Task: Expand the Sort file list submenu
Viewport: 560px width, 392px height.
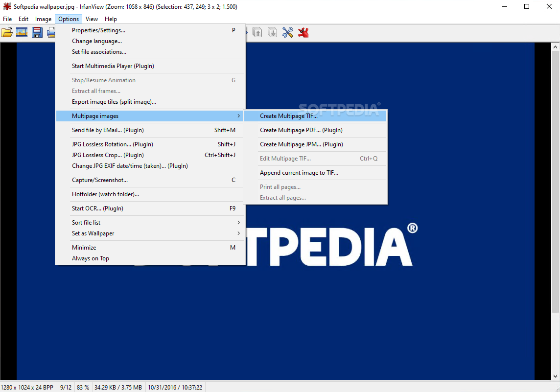Action: tap(150, 222)
